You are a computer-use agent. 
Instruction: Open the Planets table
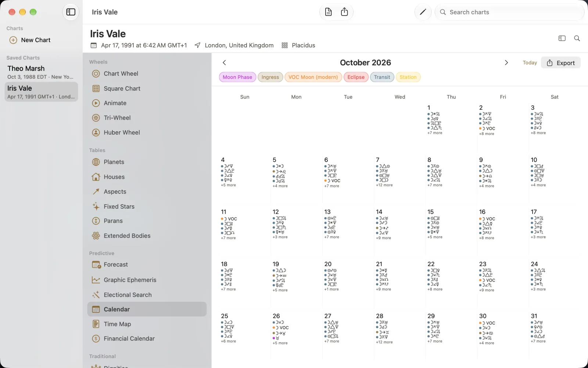pyautogui.click(x=147, y=162)
